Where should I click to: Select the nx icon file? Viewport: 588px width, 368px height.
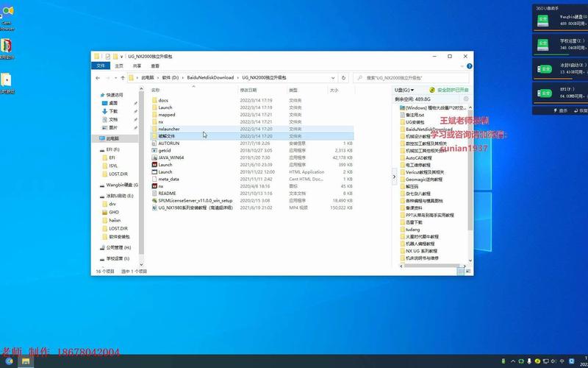tap(160, 186)
